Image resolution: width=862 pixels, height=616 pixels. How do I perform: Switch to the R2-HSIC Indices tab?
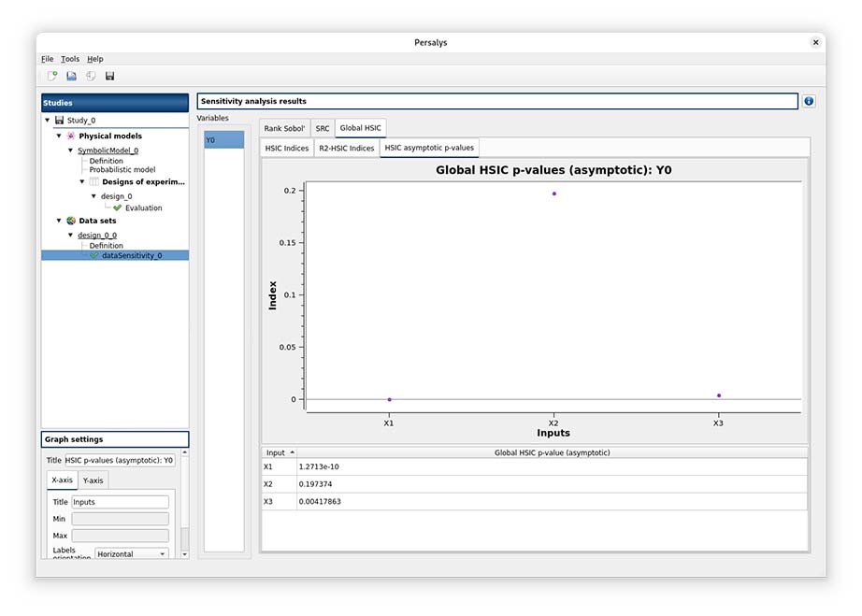347,148
